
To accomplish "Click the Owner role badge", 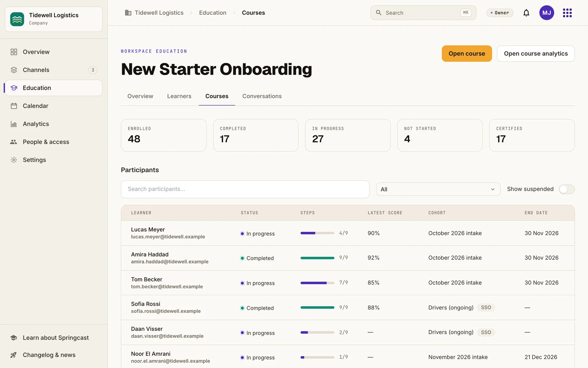I will (x=500, y=13).
